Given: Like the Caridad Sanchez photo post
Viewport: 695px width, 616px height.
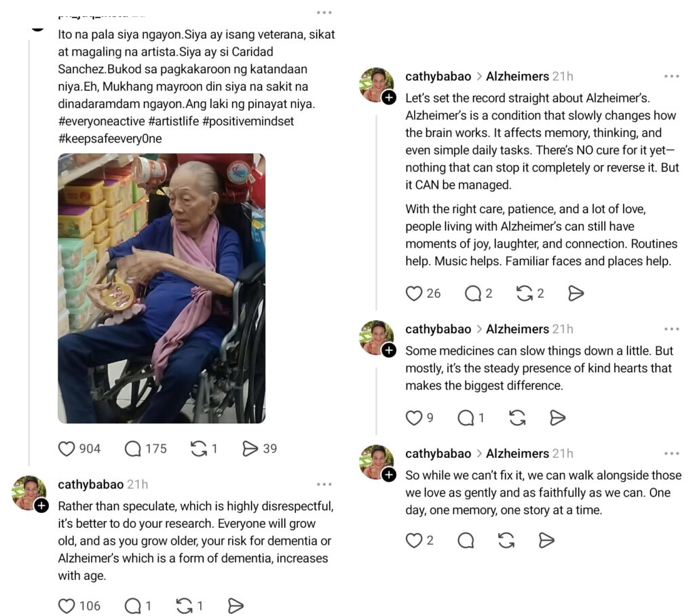Looking at the screenshot, I should (67, 448).
